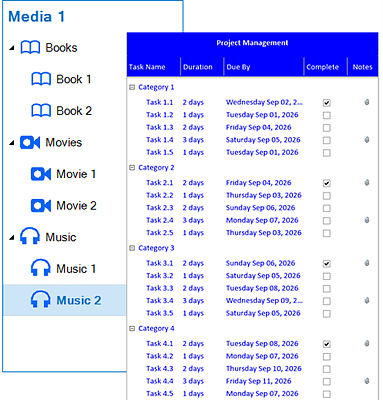Click due date 'Thursday Sep 10, 2026'
Viewport: 383px width, 400px height.
[x=264, y=369]
